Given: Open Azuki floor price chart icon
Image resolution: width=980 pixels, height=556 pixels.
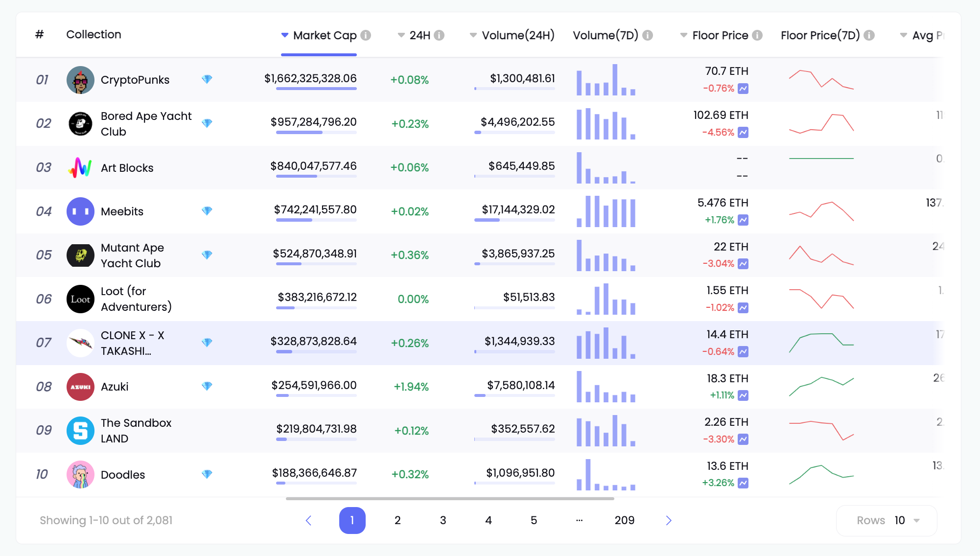Looking at the screenshot, I should [x=743, y=395].
